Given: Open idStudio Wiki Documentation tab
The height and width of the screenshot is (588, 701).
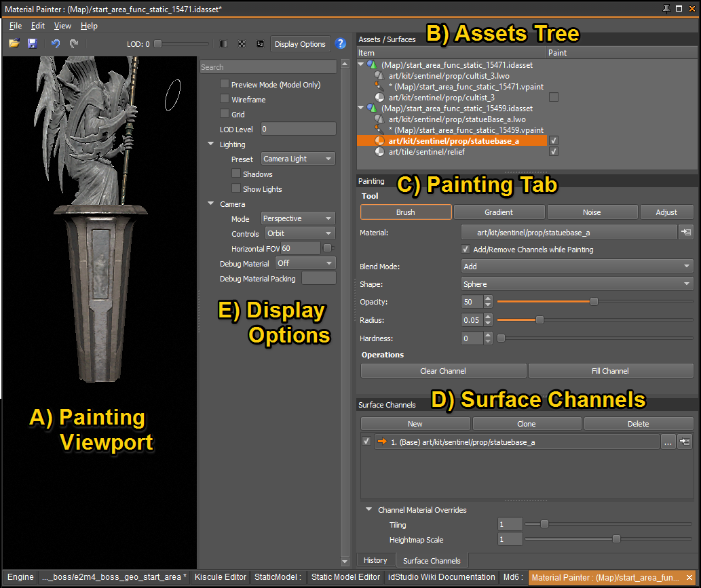Looking at the screenshot, I should [442, 577].
